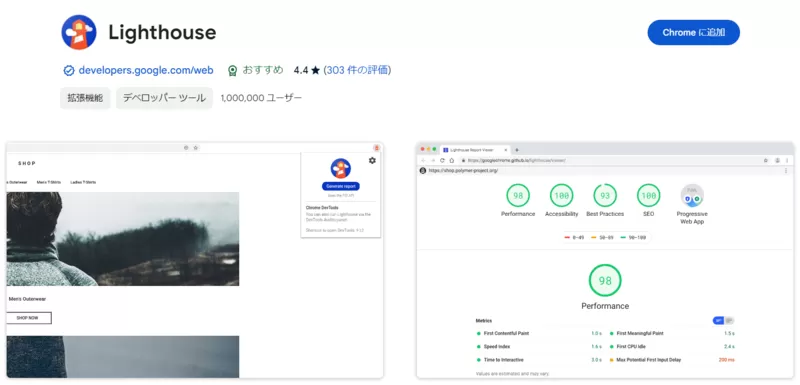Click the Ladies T-Shirts menu item in shop preview
Screen dimensions: 800x385
point(83,182)
